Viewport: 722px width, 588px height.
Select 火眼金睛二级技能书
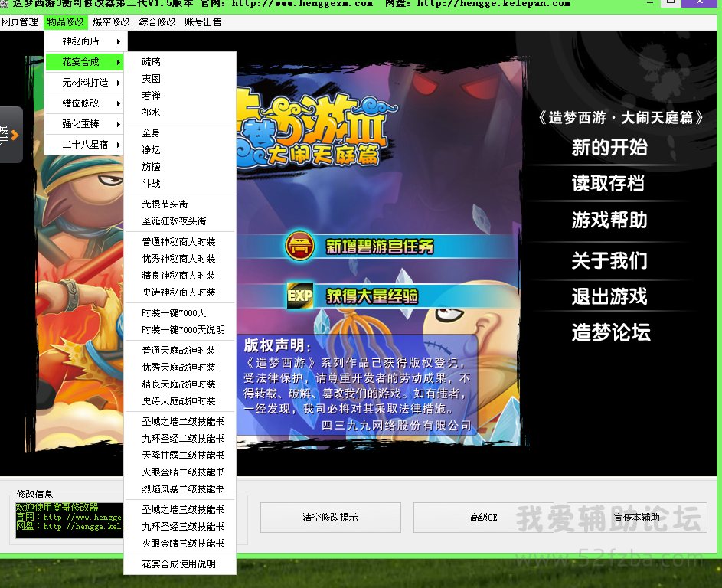(180, 472)
